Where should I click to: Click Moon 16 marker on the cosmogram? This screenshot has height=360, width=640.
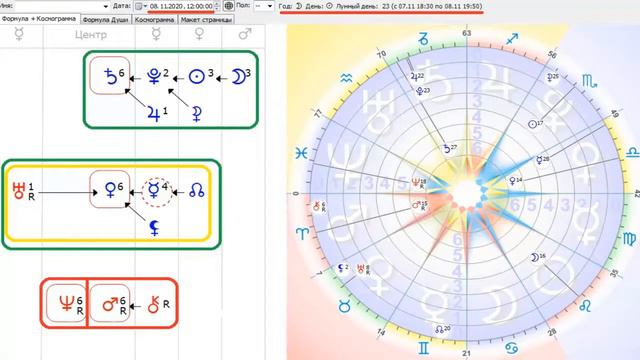pyautogui.click(x=538, y=257)
